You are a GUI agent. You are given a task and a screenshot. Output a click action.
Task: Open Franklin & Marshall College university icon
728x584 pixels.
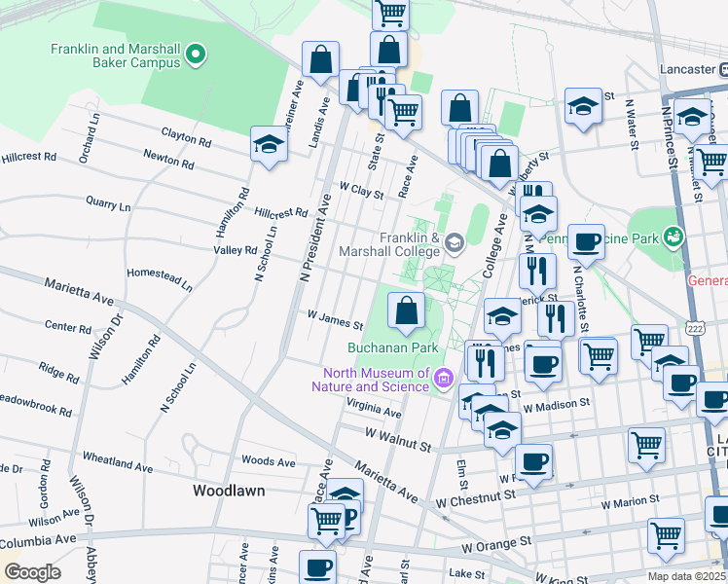pyautogui.click(x=455, y=242)
